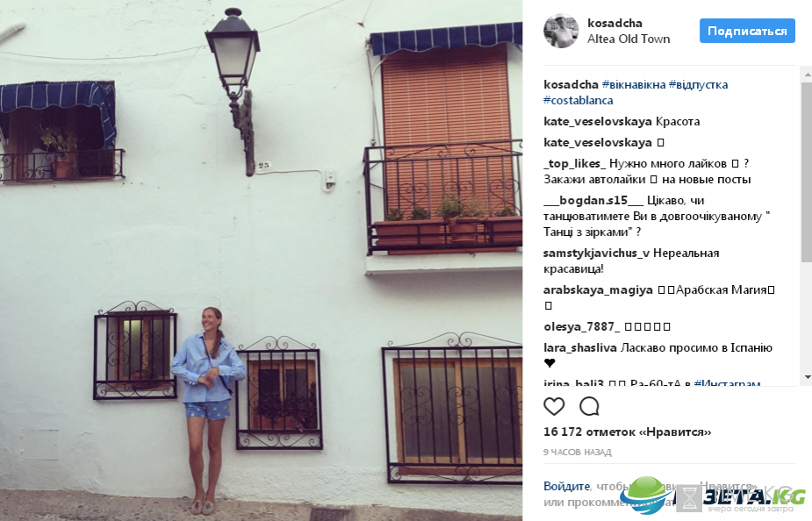812x521 pixels.
Task: Open arabskaya_magiya commenter profile
Action: 598,290
